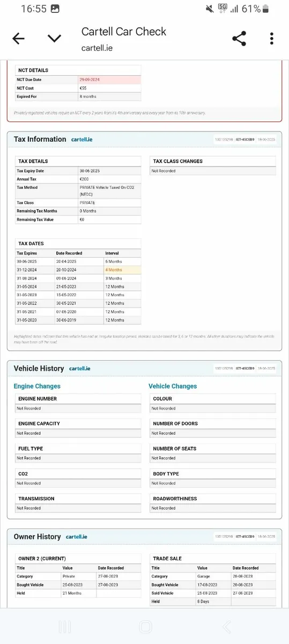Tap the share icon in the header
289x644 pixels.
[x=239, y=39]
